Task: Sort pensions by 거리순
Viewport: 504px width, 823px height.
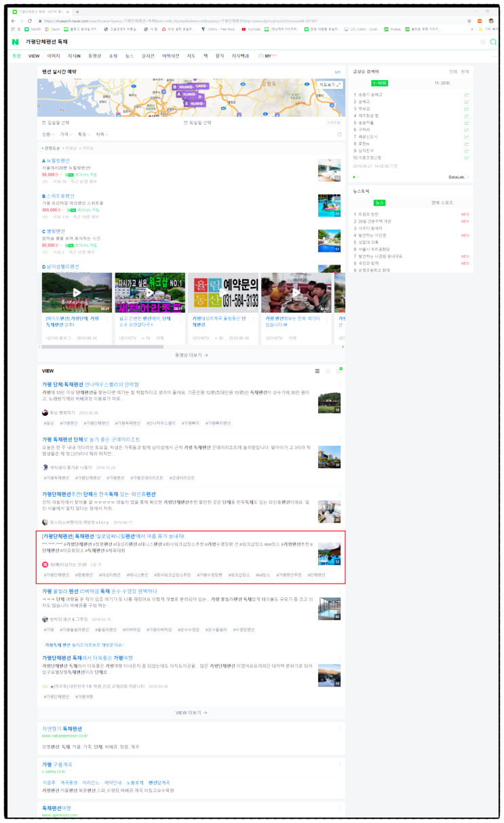Action: 88,148
